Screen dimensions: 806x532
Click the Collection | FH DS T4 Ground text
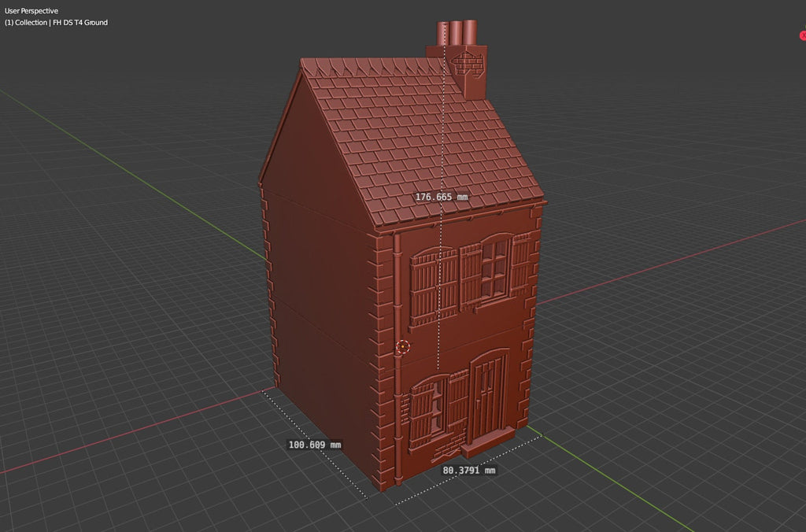click(56, 23)
